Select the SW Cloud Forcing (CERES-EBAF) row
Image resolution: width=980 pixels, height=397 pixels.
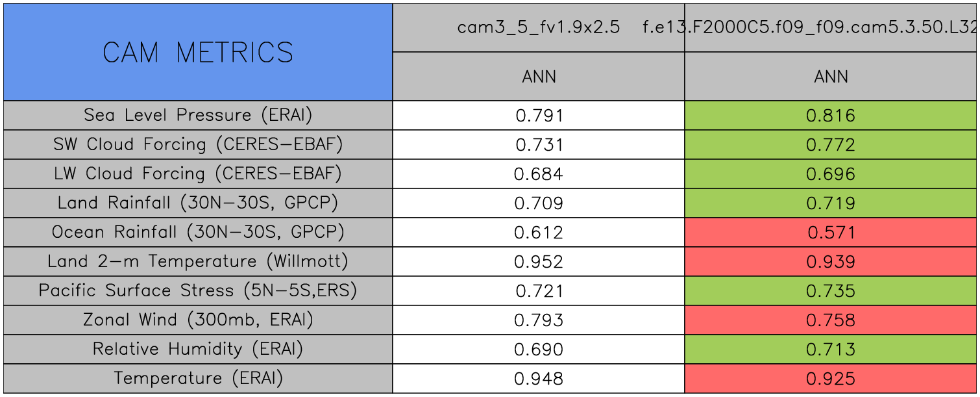pyautogui.click(x=198, y=145)
